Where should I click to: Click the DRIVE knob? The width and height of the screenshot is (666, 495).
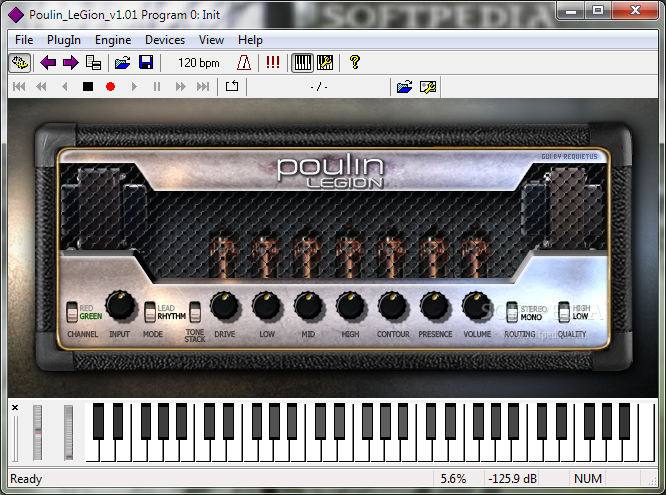pos(224,305)
